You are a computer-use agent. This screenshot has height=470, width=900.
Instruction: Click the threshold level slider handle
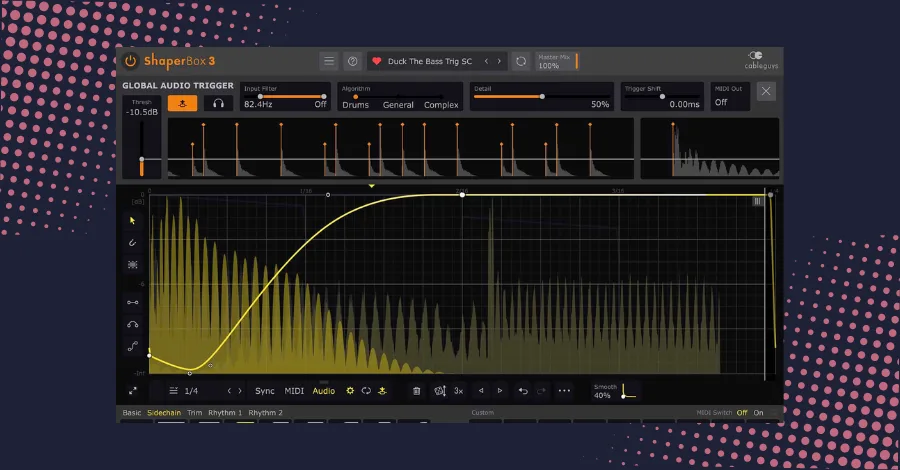tap(142, 159)
